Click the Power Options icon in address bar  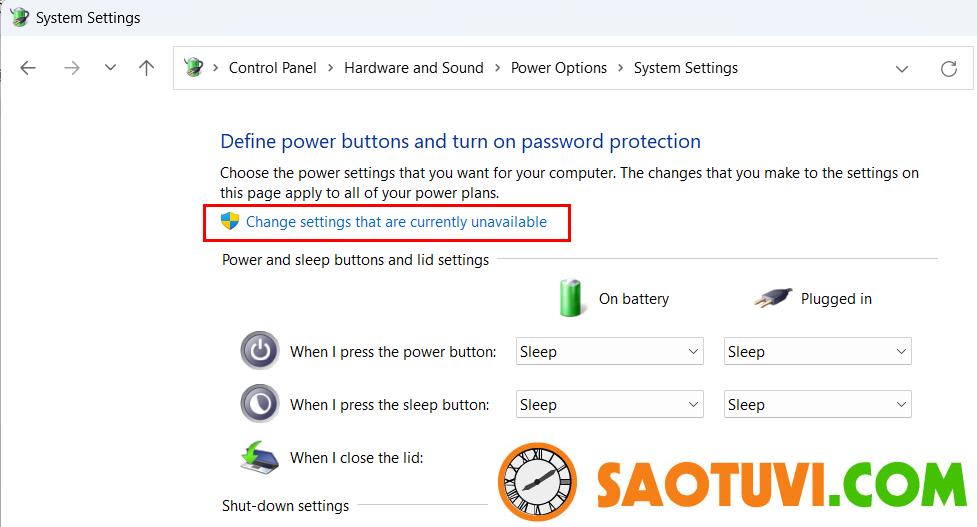coord(194,67)
